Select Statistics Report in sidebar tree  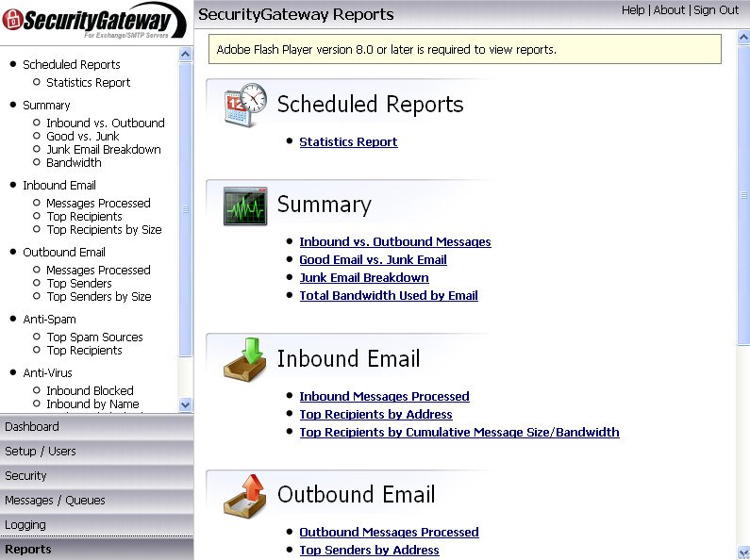(89, 83)
